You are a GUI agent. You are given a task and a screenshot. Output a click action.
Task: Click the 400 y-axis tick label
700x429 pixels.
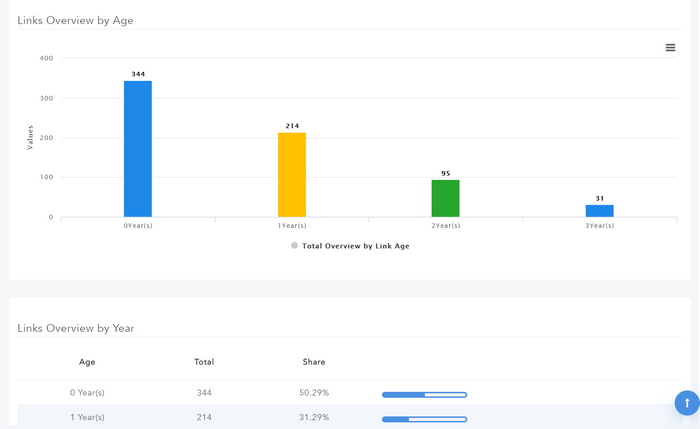pos(46,58)
